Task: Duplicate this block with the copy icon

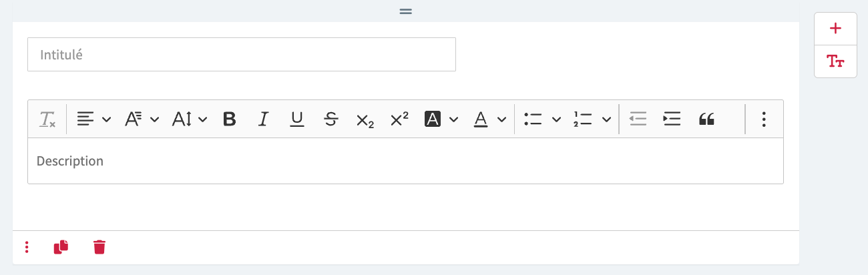Action: pos(61,247)
